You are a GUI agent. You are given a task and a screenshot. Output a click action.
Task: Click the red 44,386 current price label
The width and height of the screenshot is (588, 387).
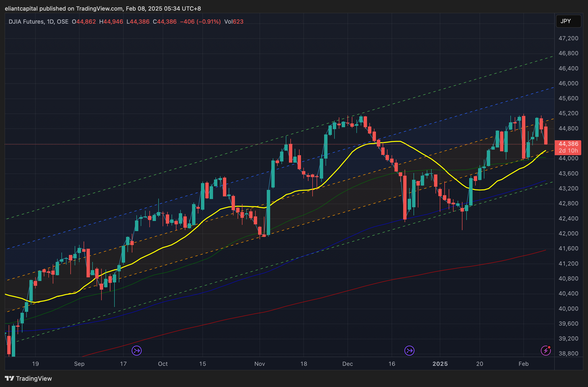pos(568,144)
